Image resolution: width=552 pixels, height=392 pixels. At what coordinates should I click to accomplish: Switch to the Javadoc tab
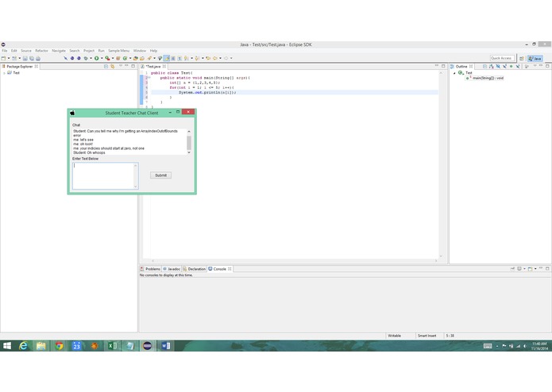[x=172, y=269]
